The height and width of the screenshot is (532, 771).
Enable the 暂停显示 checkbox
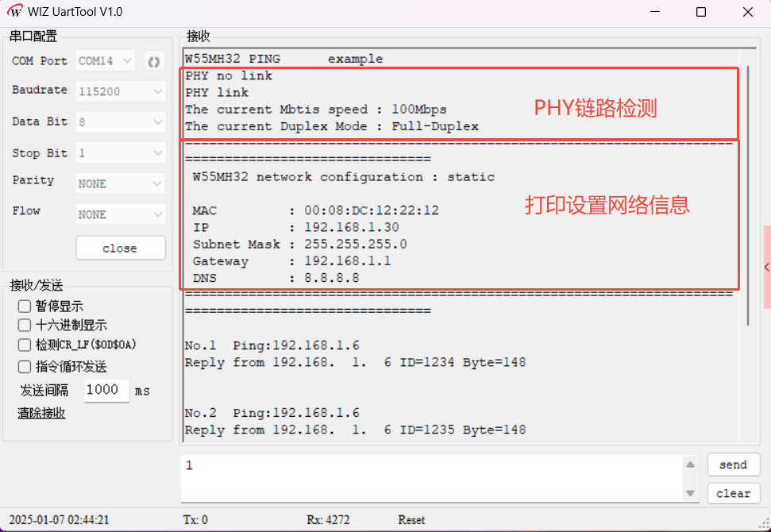[25, 306]
